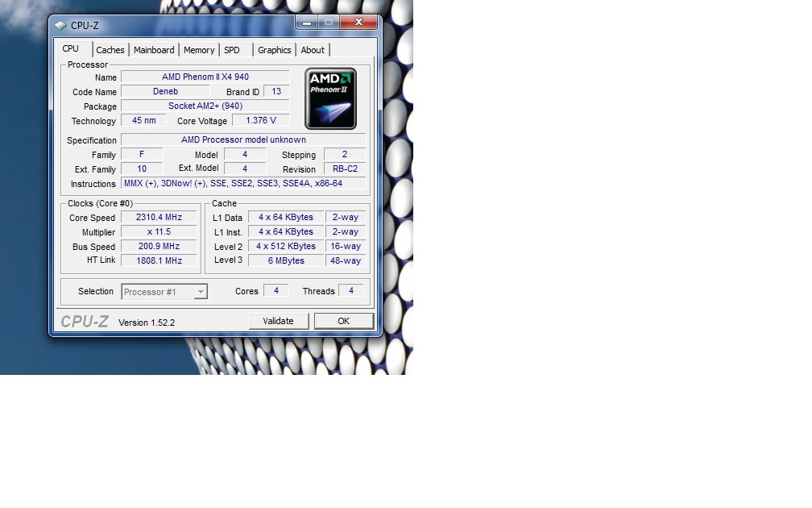Close the CPU-Z window
The image size is (812, 508).
[x=358, y=23]
